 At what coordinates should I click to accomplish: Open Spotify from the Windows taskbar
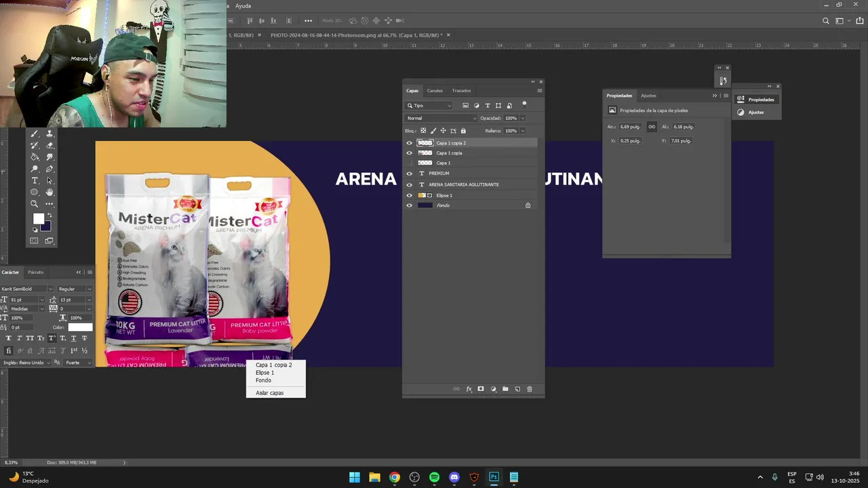[x=434, y=477]
